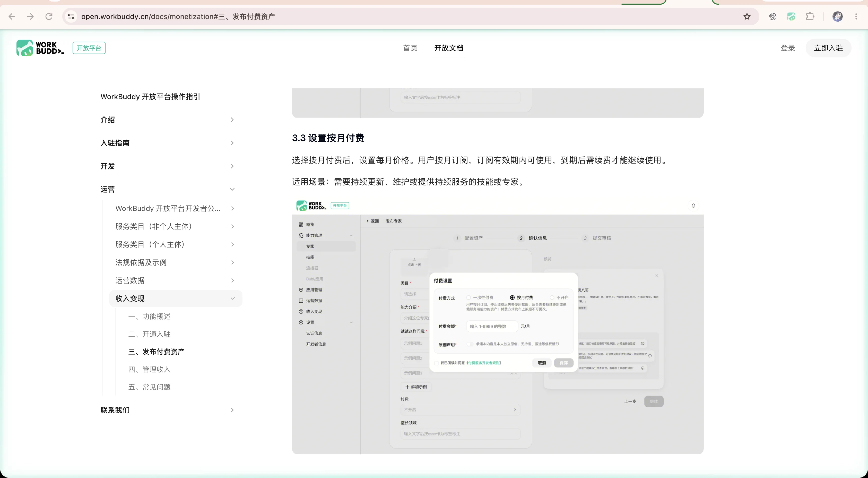The width and height of the screenshot is (868, 478).
Task: Open 四、管理收入 in sidebar
Action: click(x=149, y=370)
